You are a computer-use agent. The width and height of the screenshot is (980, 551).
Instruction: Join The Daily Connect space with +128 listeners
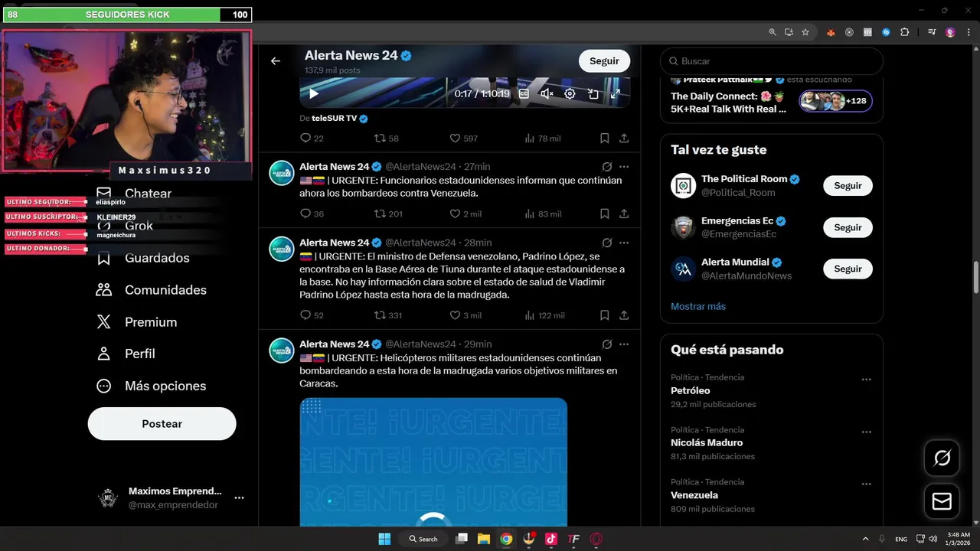click(836, 101)
